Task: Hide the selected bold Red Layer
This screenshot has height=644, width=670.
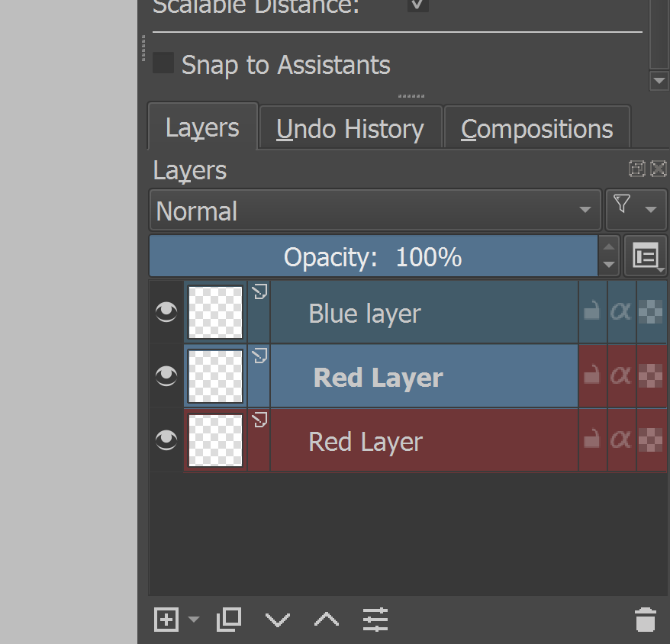Action: point(166,376)
